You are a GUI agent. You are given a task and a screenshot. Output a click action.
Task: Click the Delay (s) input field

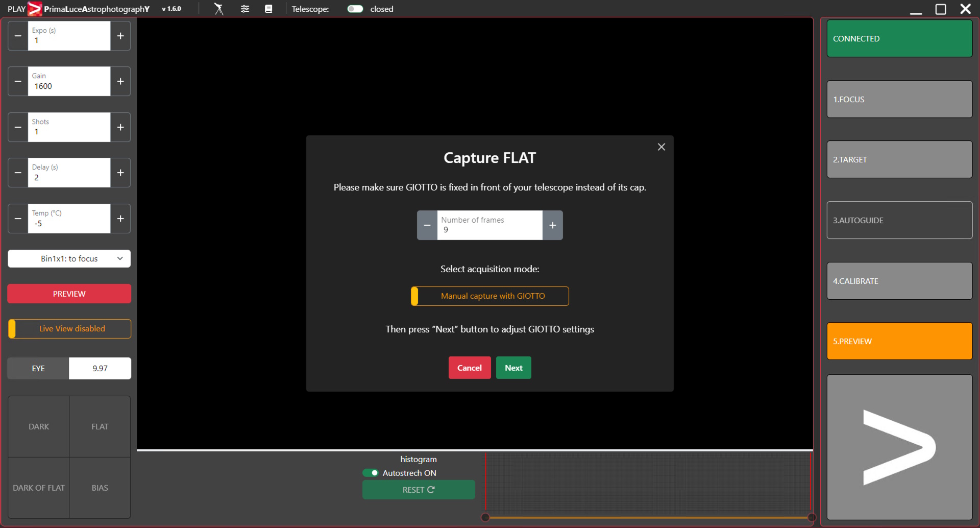(69, 173)
